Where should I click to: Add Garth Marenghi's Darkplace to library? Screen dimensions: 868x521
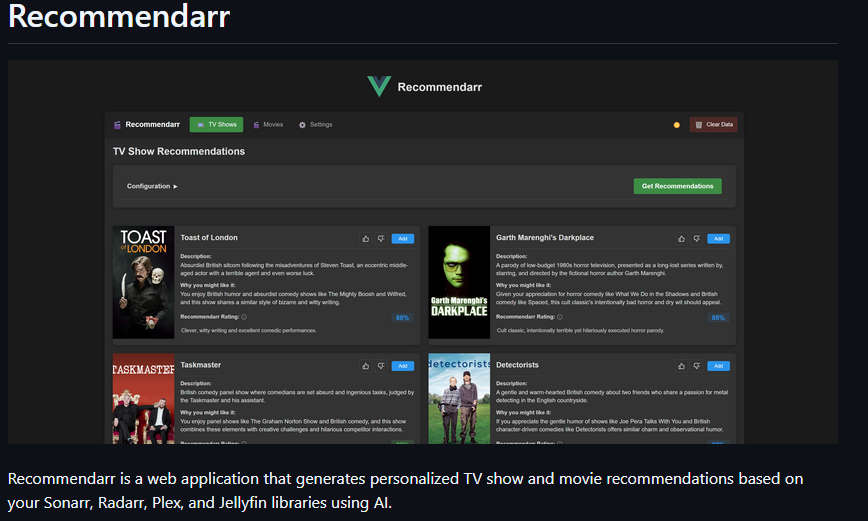719,239
